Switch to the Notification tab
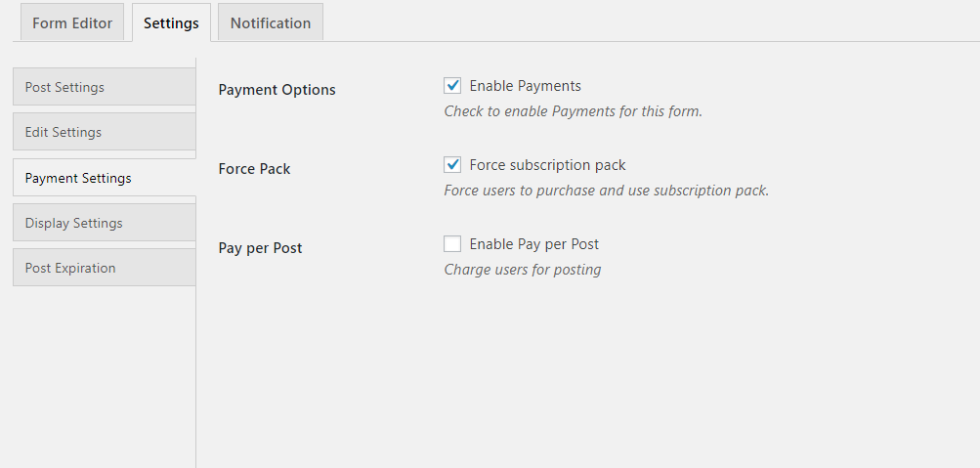The image size is (980, 468). point(270,22)
